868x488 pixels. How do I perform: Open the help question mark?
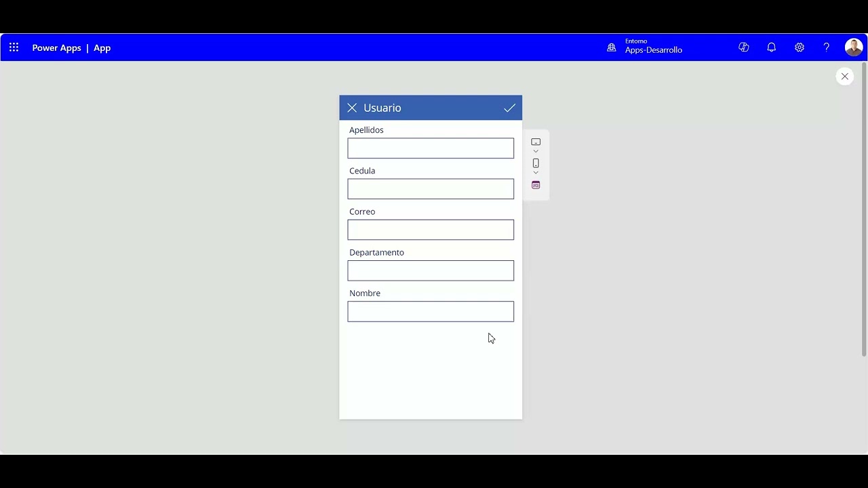(827, 47)
